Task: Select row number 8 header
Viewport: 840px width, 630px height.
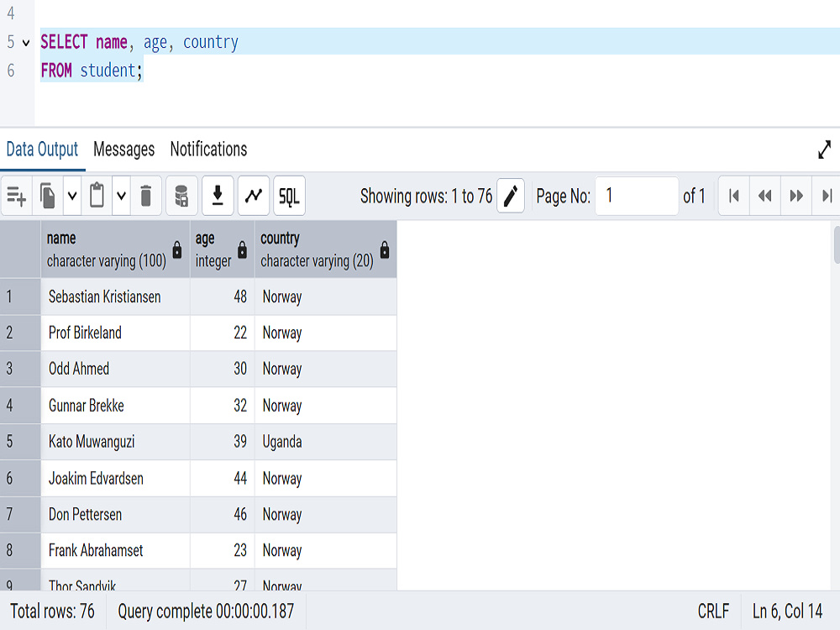Action: pyautogui.click(x=20, y=551)
